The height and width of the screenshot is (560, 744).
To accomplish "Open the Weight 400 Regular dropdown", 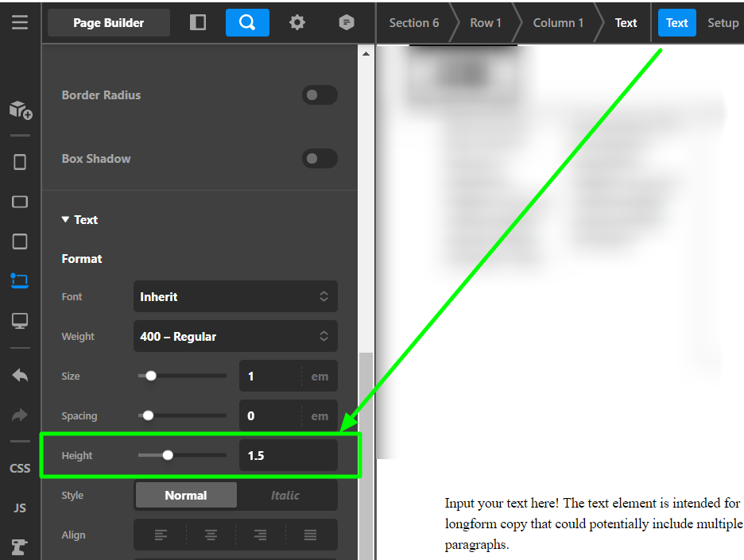I will point(235,336).
